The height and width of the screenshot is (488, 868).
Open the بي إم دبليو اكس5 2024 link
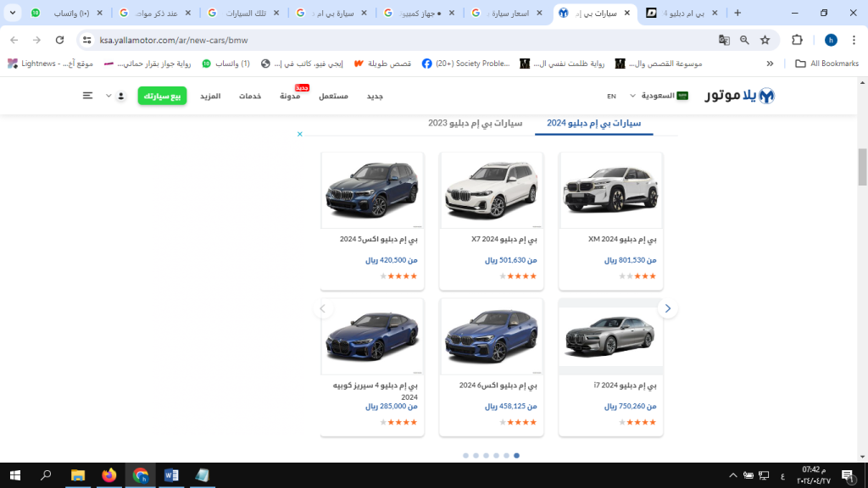pyautogui.click(x=379, y=240)
